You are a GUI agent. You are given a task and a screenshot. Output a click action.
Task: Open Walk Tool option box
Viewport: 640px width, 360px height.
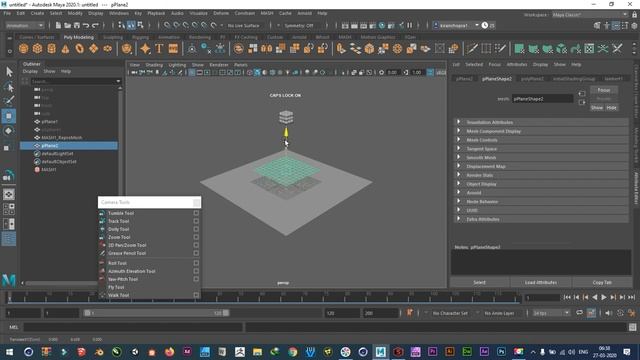point(196,295)
